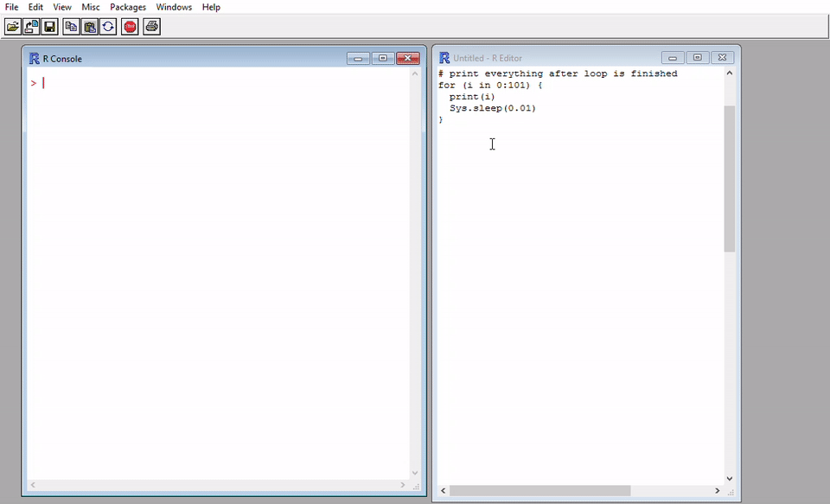Click the Open script toolbar icon
This screenshot has width=830, height=504.
pos(13,27)
